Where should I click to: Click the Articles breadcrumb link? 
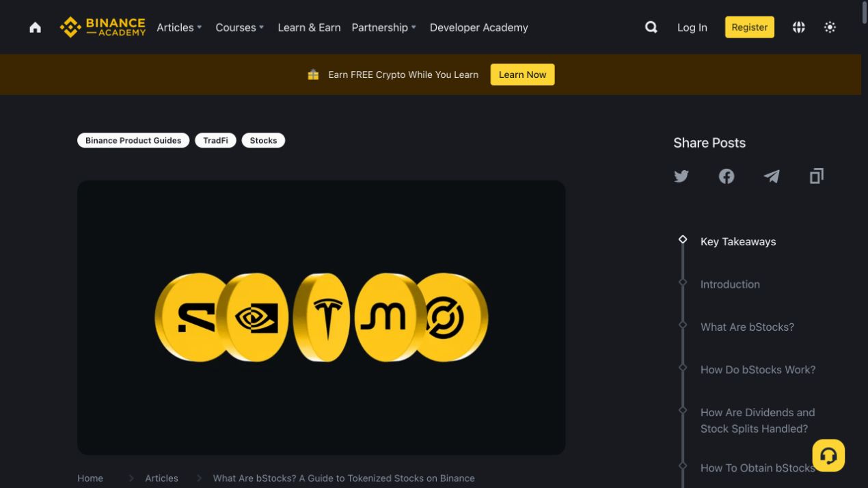click(161, 478)
